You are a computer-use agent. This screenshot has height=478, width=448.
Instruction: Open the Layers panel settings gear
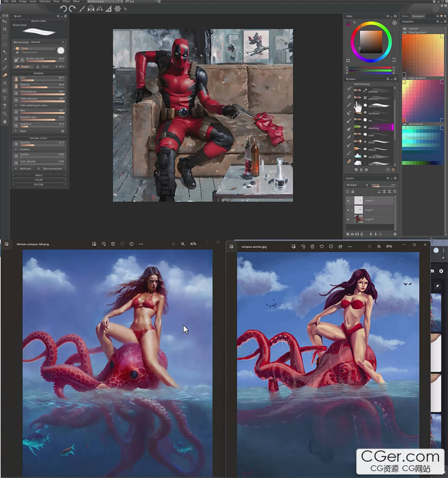point(388,178)
